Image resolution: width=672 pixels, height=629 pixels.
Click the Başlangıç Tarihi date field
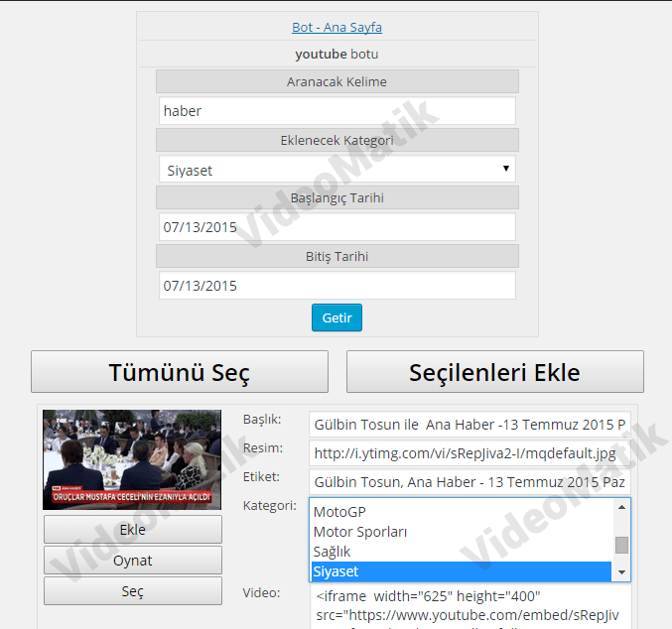(336, 227)
